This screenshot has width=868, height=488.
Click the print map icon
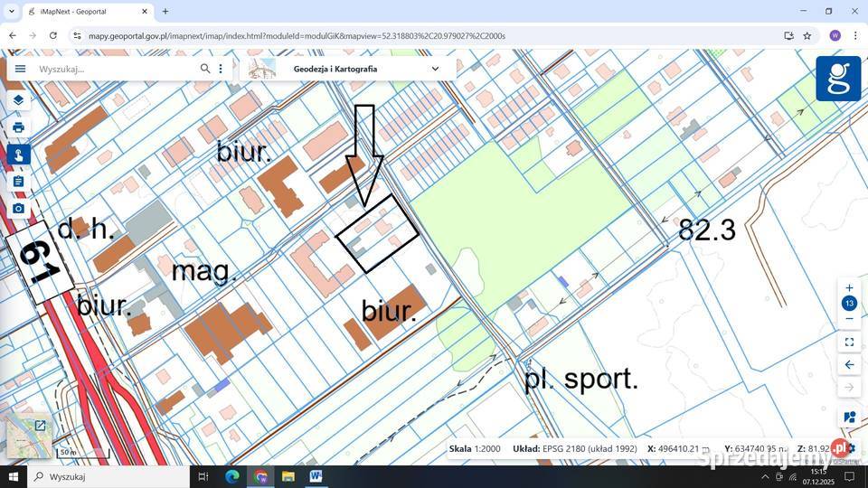18,127
